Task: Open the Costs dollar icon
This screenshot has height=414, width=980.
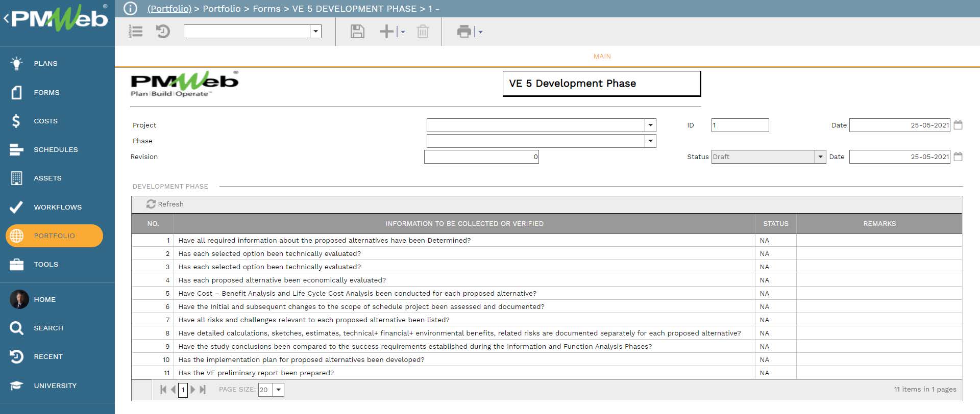Action: click(16, 121)
